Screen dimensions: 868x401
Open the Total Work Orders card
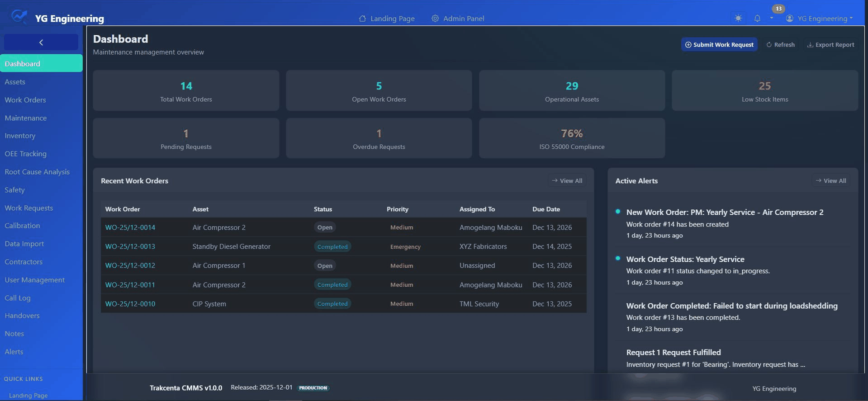coord(186,90)
